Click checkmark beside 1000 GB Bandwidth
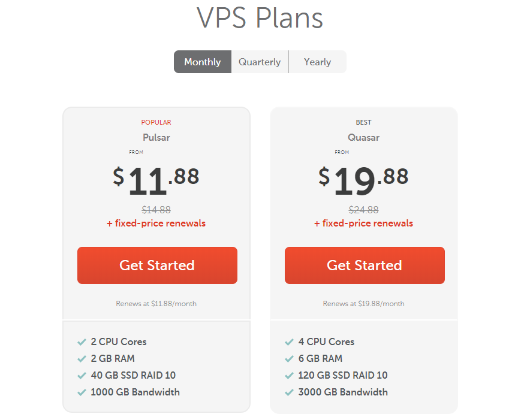521x420 pixels. tap(82, 392)
